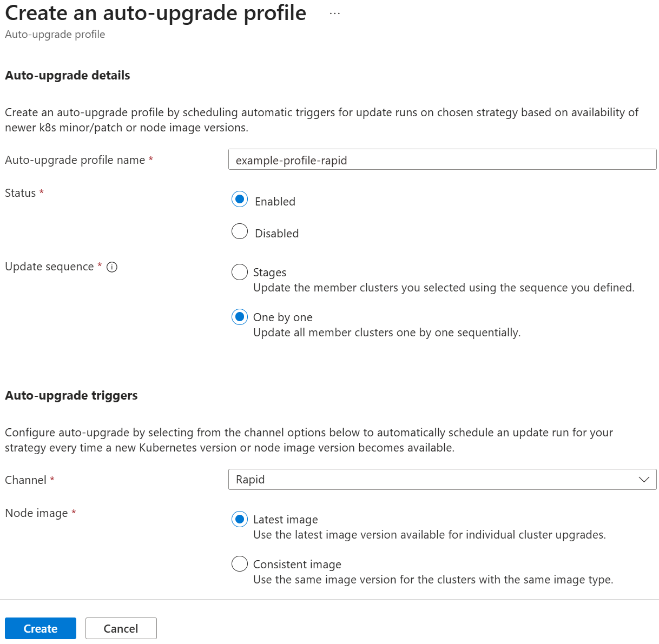Focus the Auto-upgrade profile name field
The width and height of the screenshot is (659, 644).
(x=443, y=160)
